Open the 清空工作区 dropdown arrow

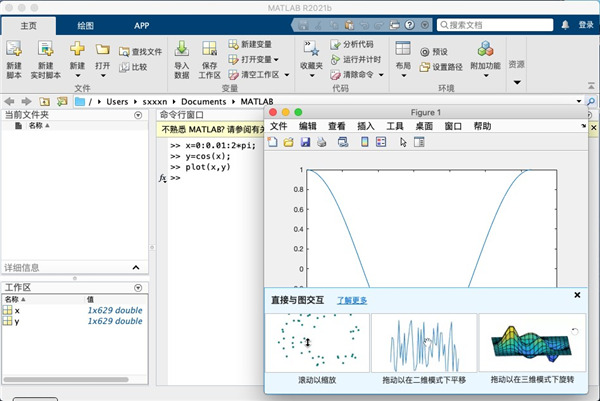click(x=287, y=75)
